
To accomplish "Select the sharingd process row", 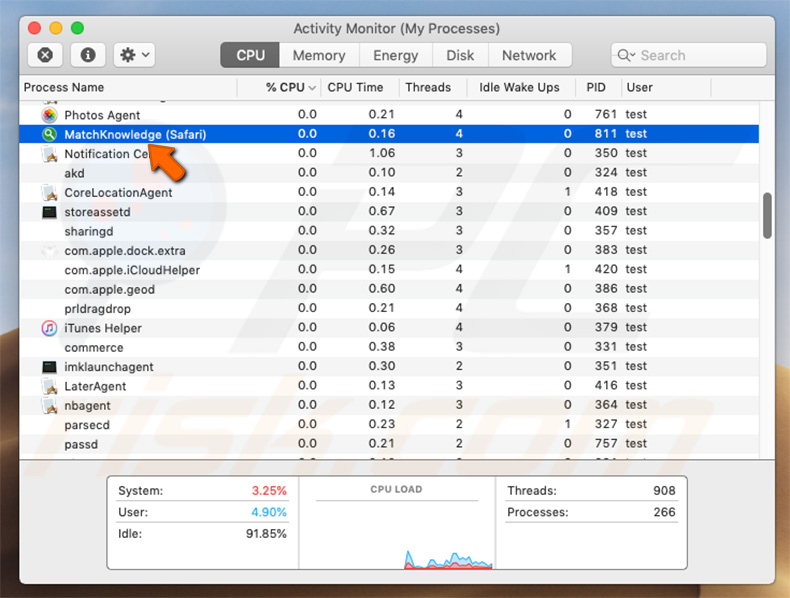I will tap(300, 231).
